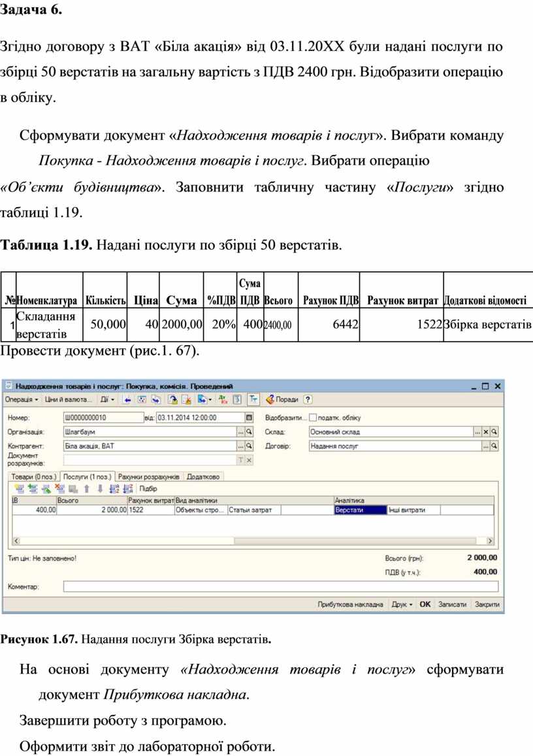Click the unpost document icon with red cross
Image resolution: width=533 pixels, height=756 pixels.
[x=187, y=400]
